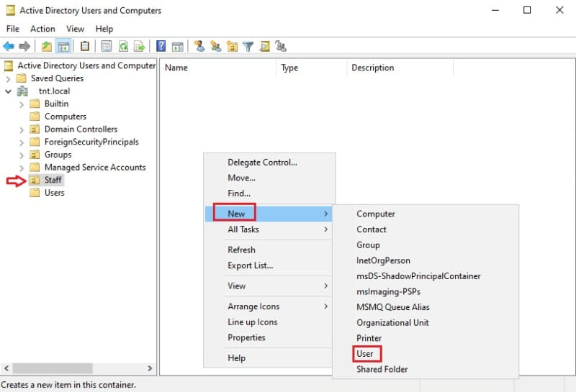Choose Find... from context menu

point(269,193)
